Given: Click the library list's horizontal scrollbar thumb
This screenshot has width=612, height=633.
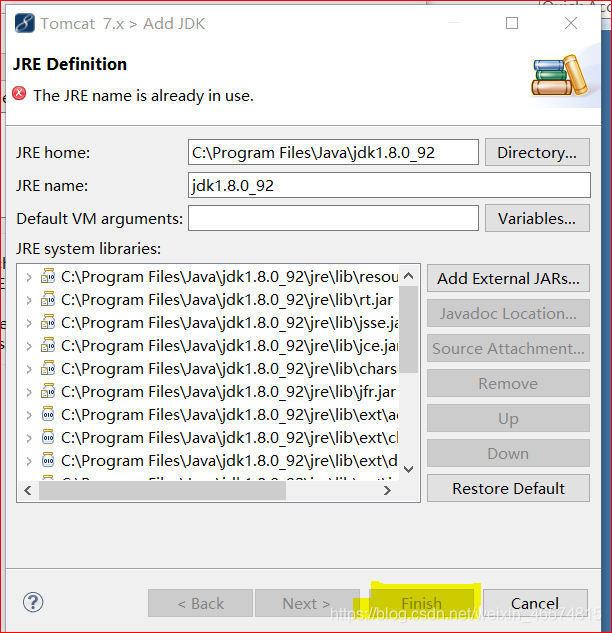Looking at the screenshot, I should click(x=162, y=490).
